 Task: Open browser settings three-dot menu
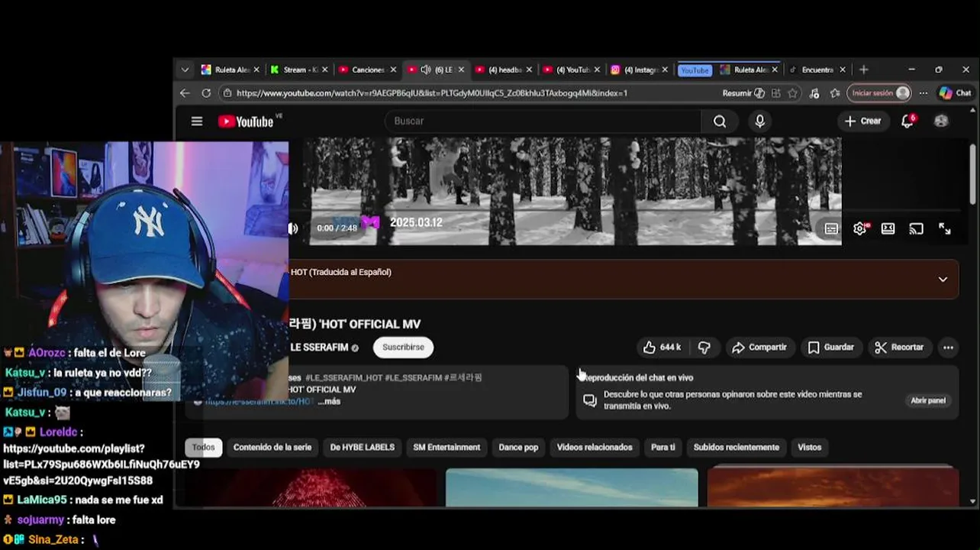tap(924, 93)
